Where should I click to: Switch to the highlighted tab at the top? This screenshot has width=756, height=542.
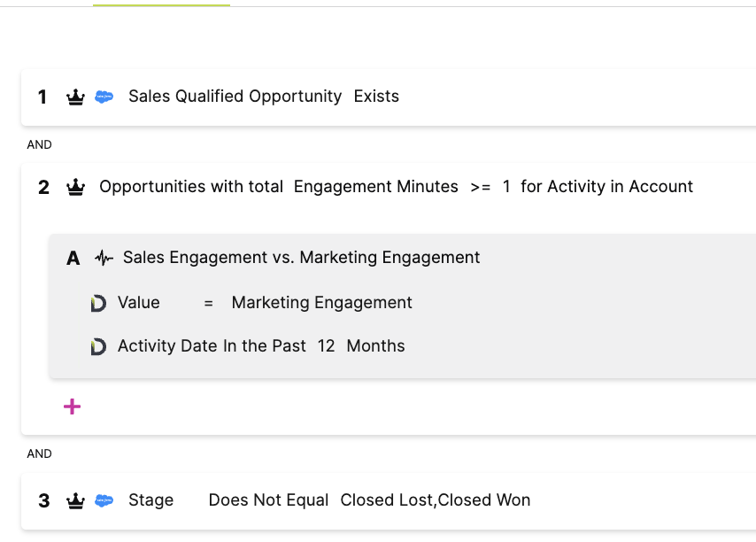(x=160, y=6)
